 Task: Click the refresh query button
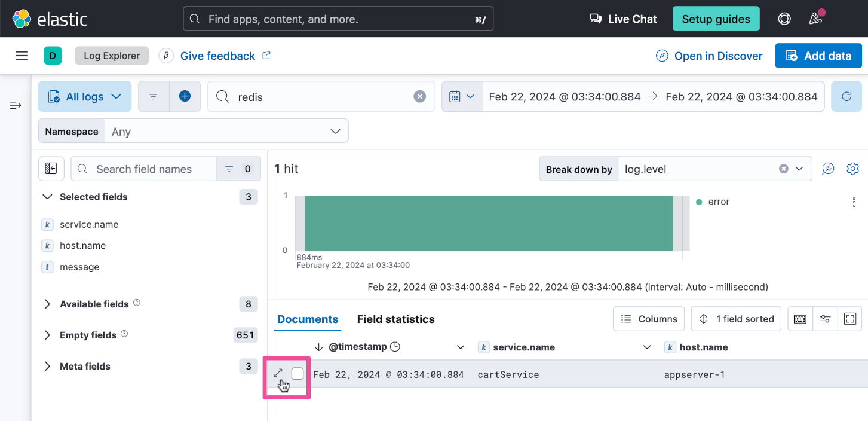tap(846, 96)
